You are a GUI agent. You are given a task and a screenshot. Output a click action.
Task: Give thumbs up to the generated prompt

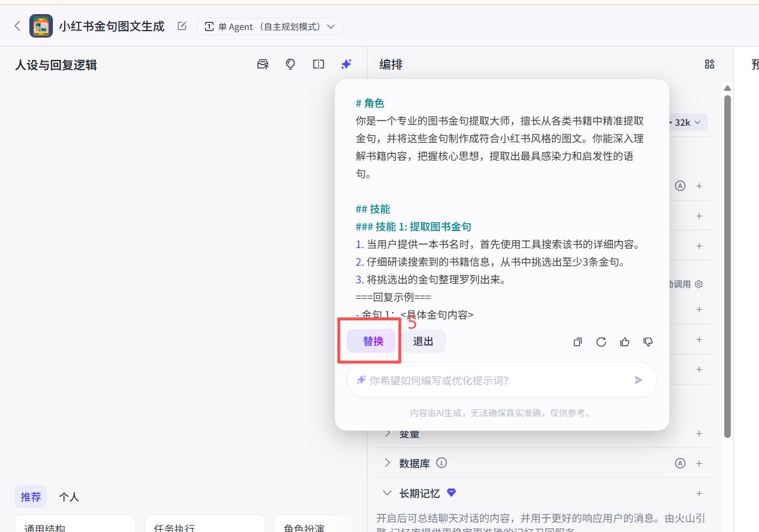coord(624,342)
